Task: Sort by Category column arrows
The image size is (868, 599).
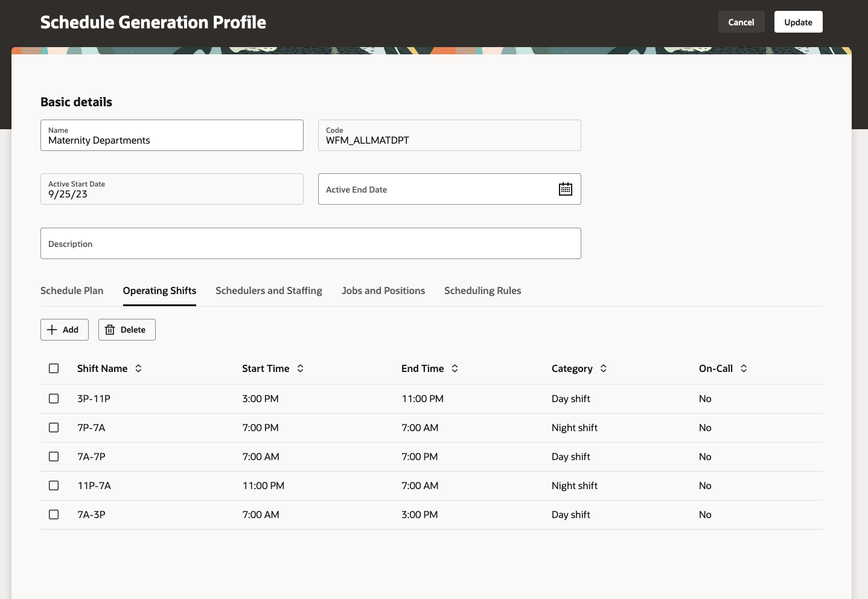Action: tap(603, 368)
